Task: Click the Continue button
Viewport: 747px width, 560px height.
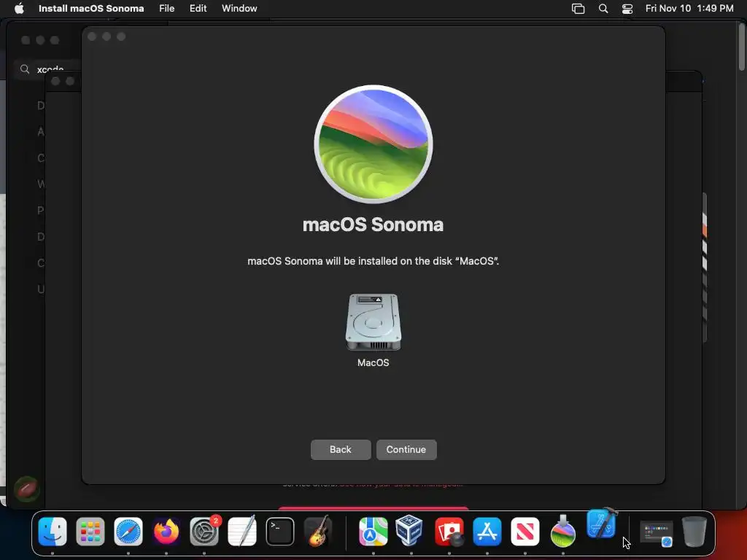Action: coord(406,449)
